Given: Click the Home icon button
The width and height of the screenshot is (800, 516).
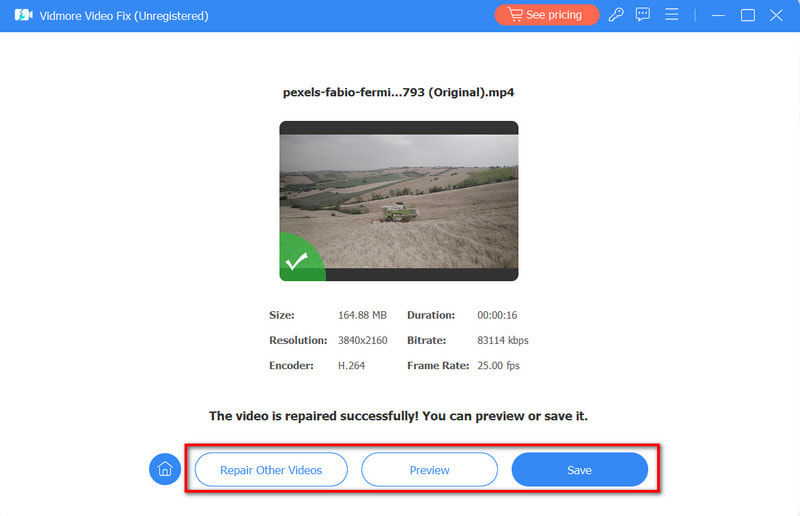Looking at the screenshot, I should tap(165, 469).
